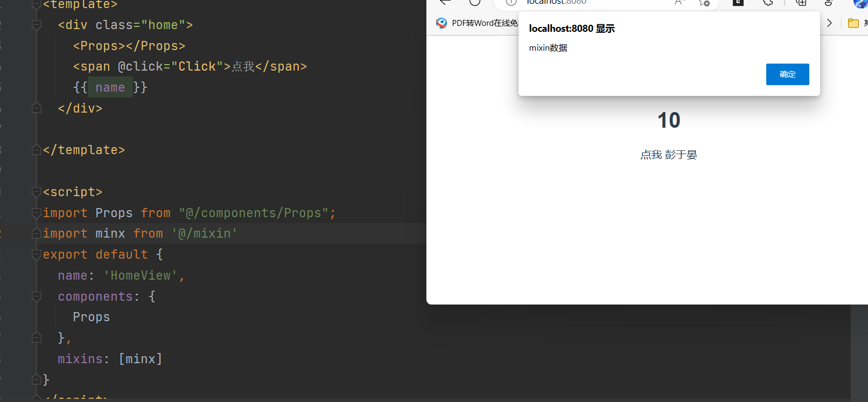The height and width of the screenshot is (402, 868).
Task: Fold the import Props line marker
Action: click(37, 213)
